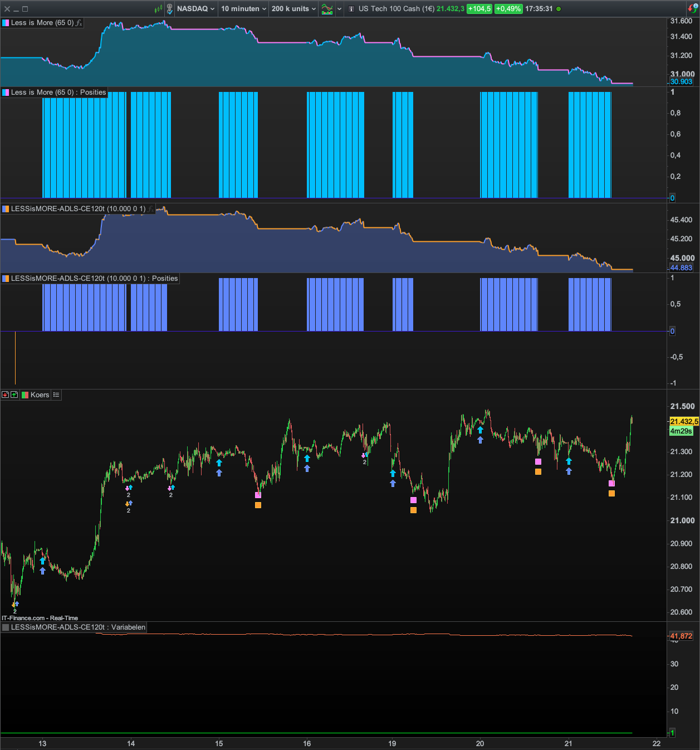
Task: Click the red down-arrow sell order icon
Action: [x=5, y=395]
